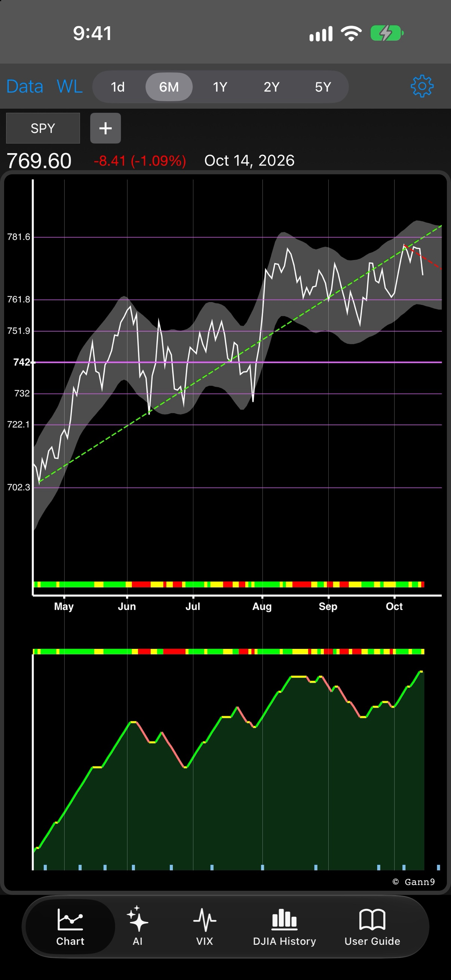The height and width of the screenshot is (980, 451).
Task: Open the User Guide tab
Action: (372, 928)
